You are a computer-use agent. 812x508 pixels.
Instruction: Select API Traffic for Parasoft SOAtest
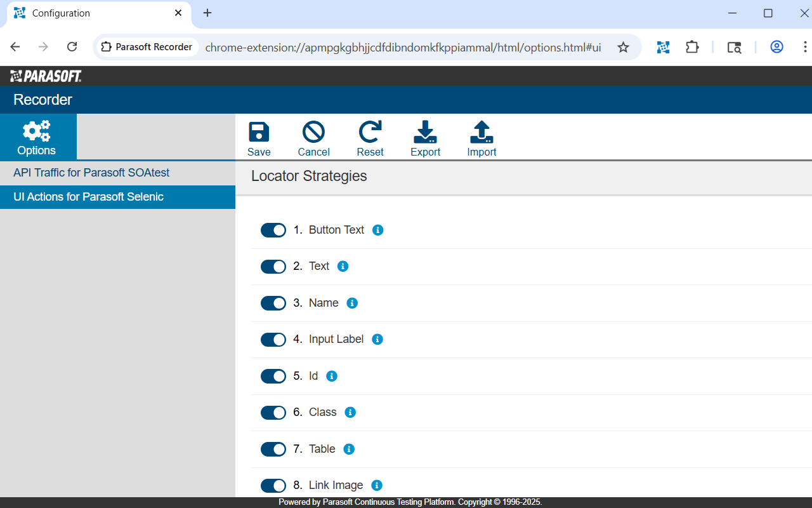[x=117, y=173]
